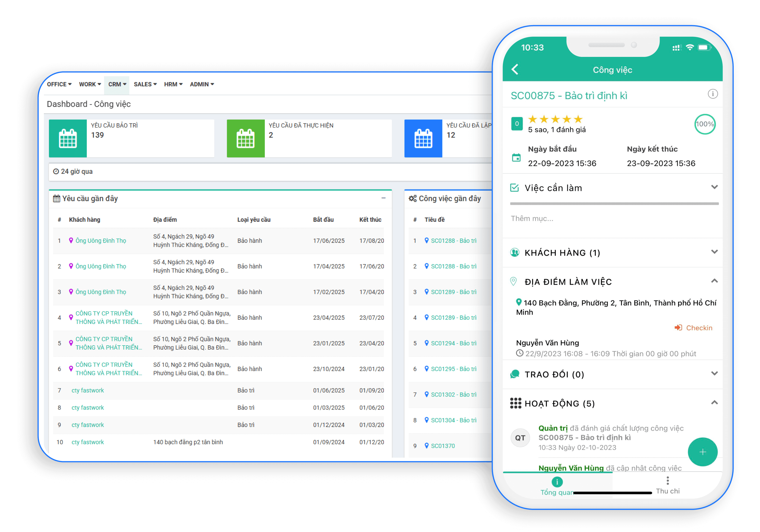Viewport: 760px width, 532px height.
Task: Tap the Việc cần làm checkbox icon
Action: tap(514, 188)
